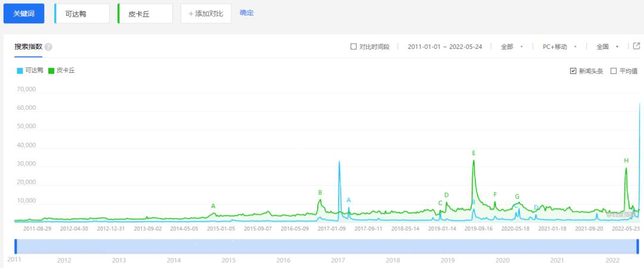Viewport: 644px width, 268px height.
Task: Expand the 全国 region dropdown
Action: tap(608, 47)
